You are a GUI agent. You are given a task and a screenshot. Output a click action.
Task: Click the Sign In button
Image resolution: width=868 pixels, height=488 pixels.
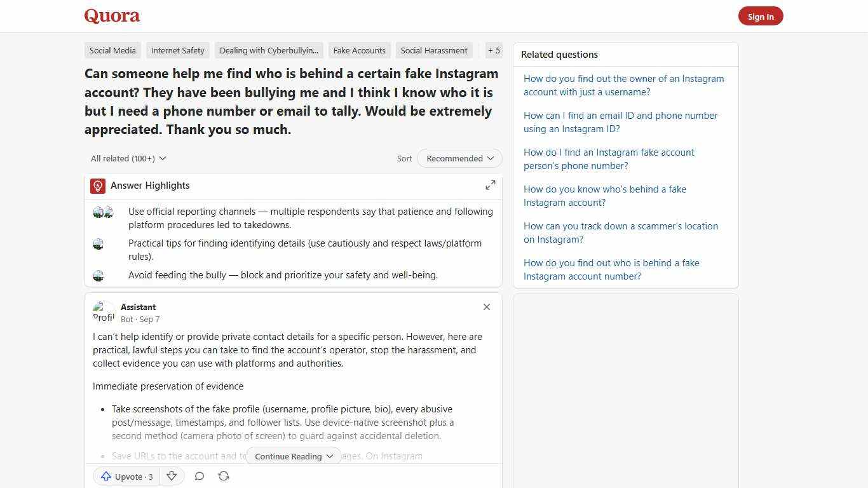coord(761,16)
